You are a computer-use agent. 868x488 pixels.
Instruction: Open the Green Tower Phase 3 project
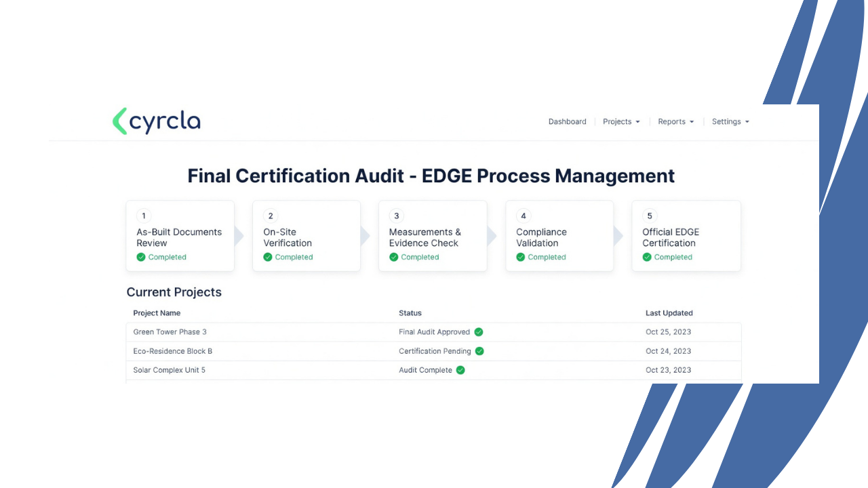[x=170, y=332]
